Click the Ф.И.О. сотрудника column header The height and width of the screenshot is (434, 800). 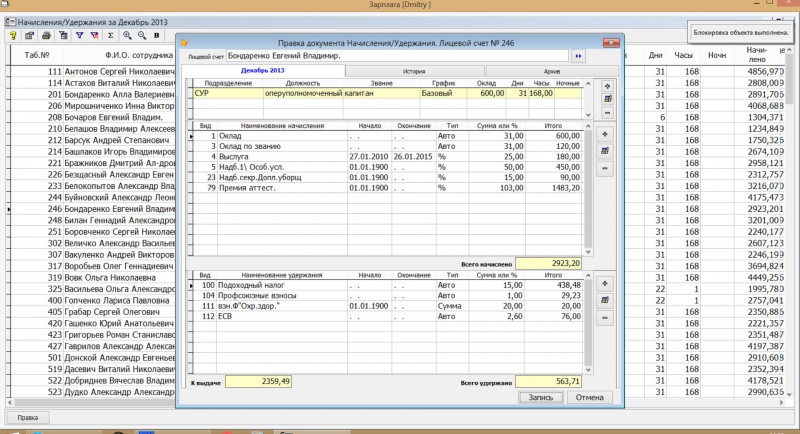click(139, 55)
